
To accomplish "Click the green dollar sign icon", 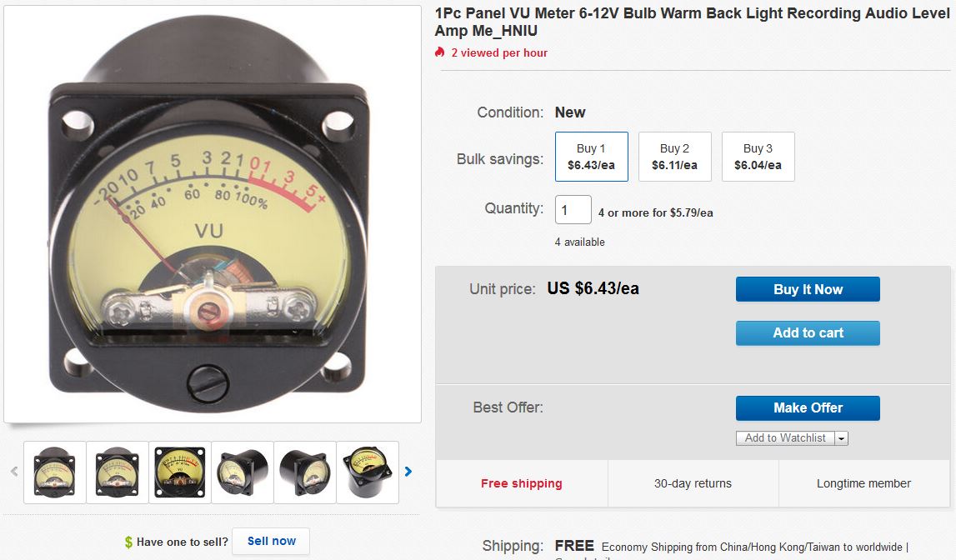I will click(x=128, y=542).
